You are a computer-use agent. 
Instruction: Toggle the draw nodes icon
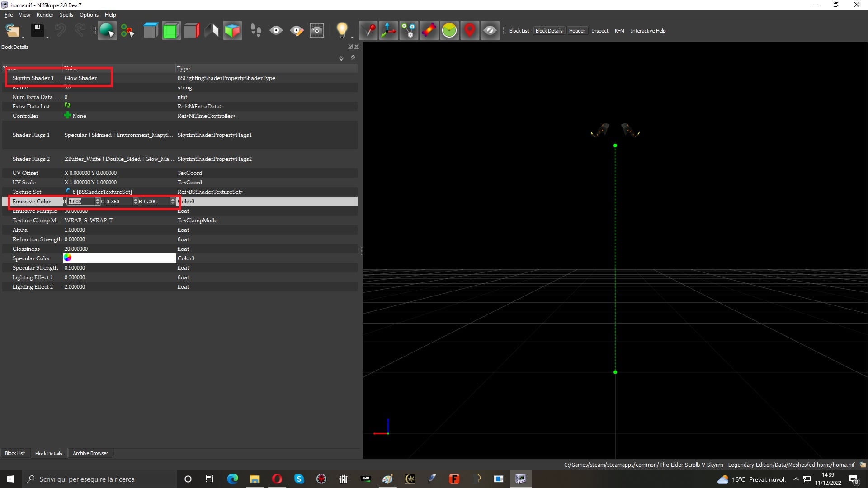(409, 31)
